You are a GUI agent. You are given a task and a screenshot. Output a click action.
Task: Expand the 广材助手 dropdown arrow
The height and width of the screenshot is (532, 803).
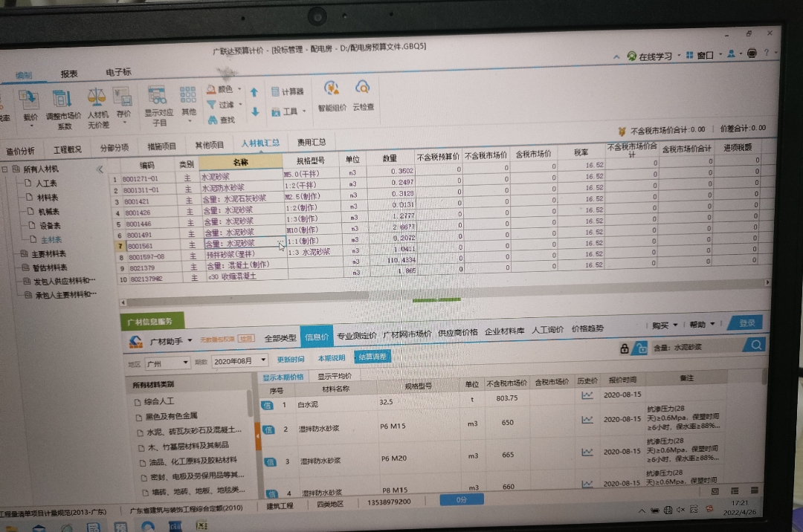(190, 341)
